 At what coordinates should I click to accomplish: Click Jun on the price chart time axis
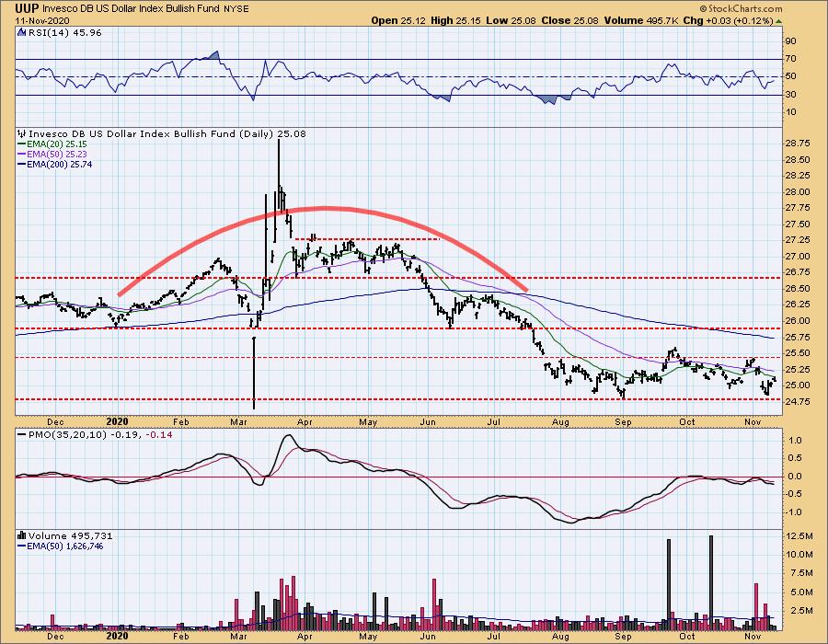click(428, 421)
